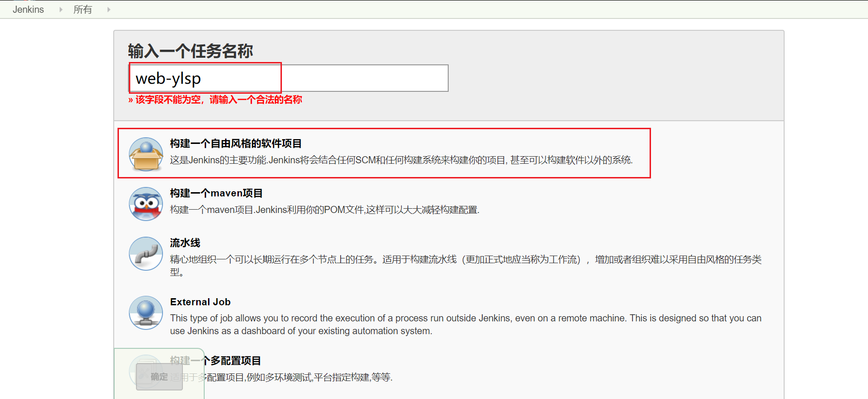Click the Jenkins breadcrumb link

[28, 9]
